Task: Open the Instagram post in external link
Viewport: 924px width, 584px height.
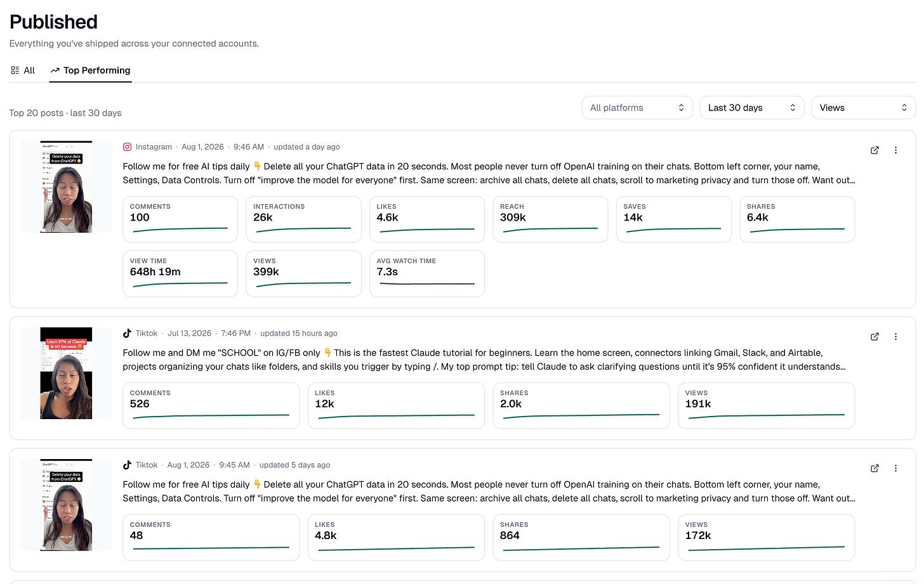Action: pos(874,150)
